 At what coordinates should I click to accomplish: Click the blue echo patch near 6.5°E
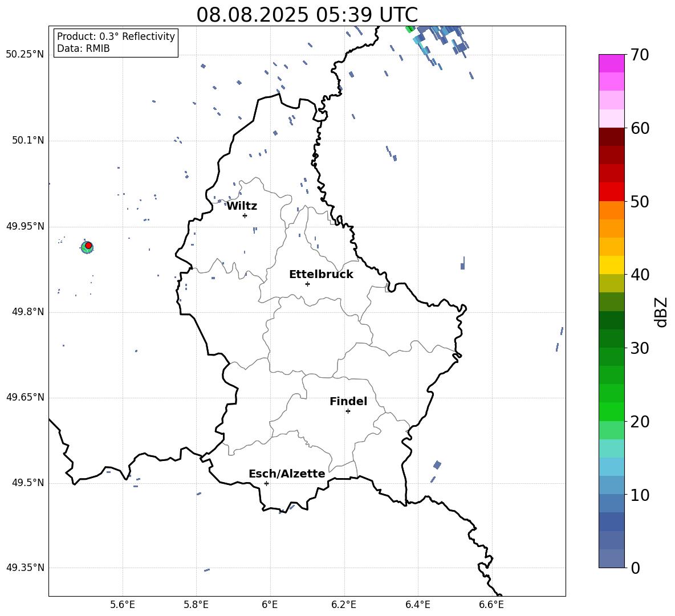(x=463, y=263)
